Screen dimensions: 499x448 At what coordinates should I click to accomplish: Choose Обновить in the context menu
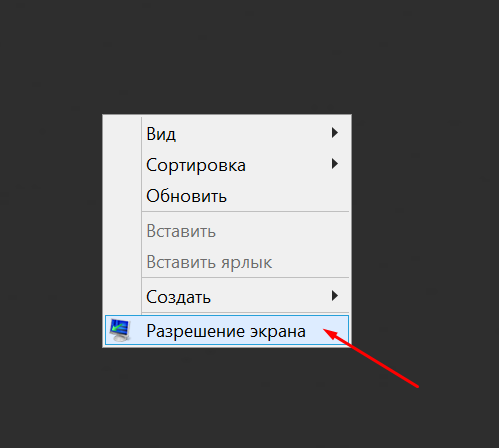227,196
